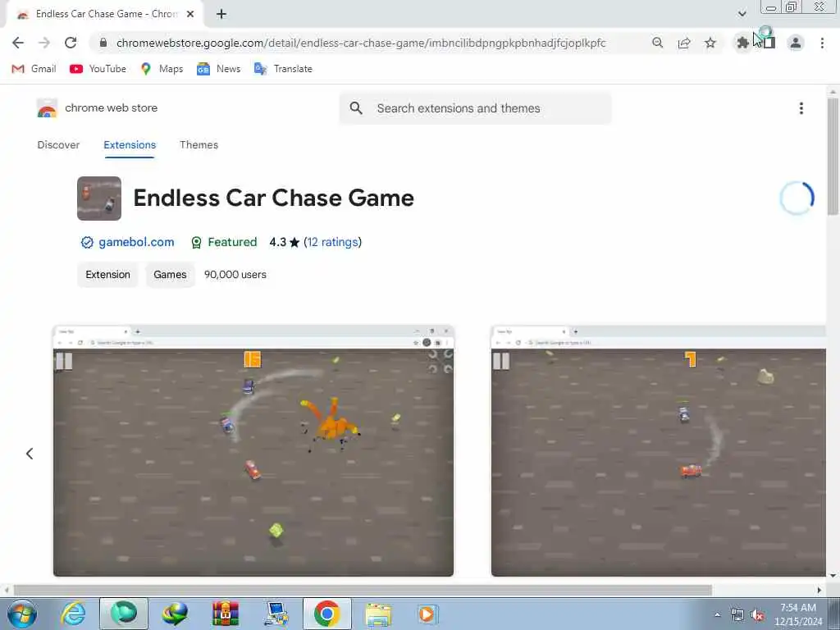Open the file explorer folder taskbar icon
840x630 pixels.
click(x=378, y=614)
